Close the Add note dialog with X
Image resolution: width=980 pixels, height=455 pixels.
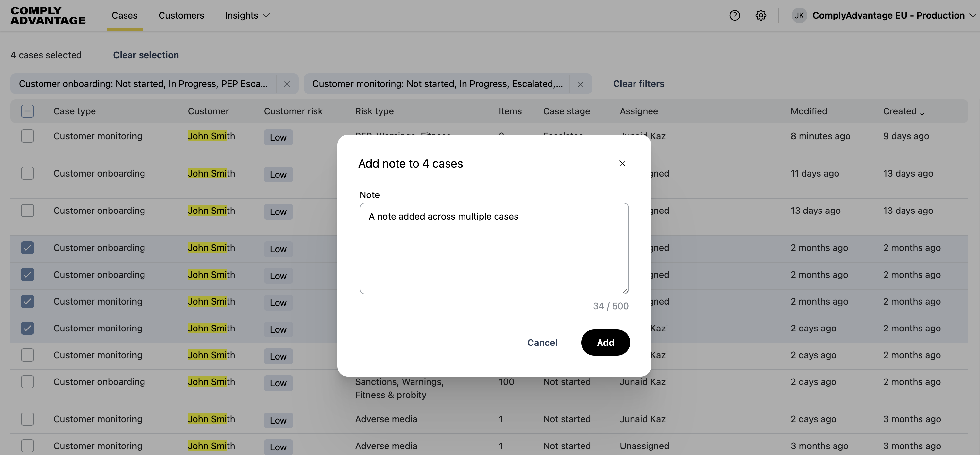pyautogui.click(x=622, y=163)
